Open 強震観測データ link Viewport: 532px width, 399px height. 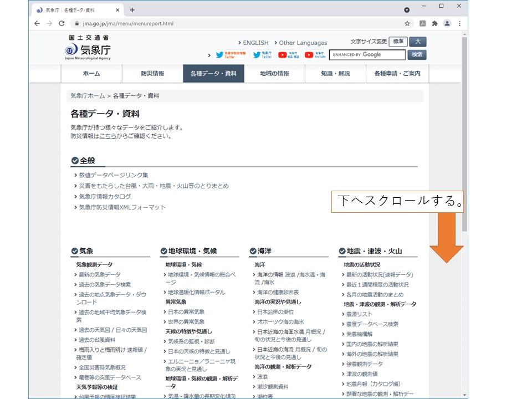(x=365, y=364)
